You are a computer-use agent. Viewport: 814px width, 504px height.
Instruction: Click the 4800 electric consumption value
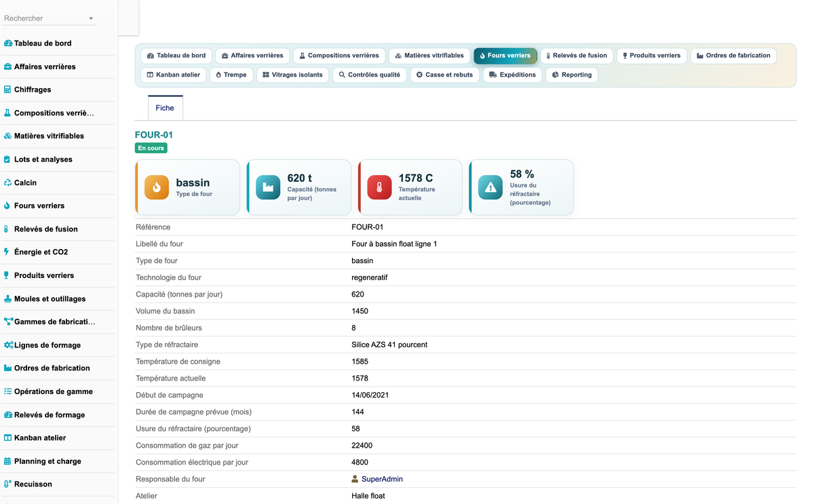click(x=360, y=462)
